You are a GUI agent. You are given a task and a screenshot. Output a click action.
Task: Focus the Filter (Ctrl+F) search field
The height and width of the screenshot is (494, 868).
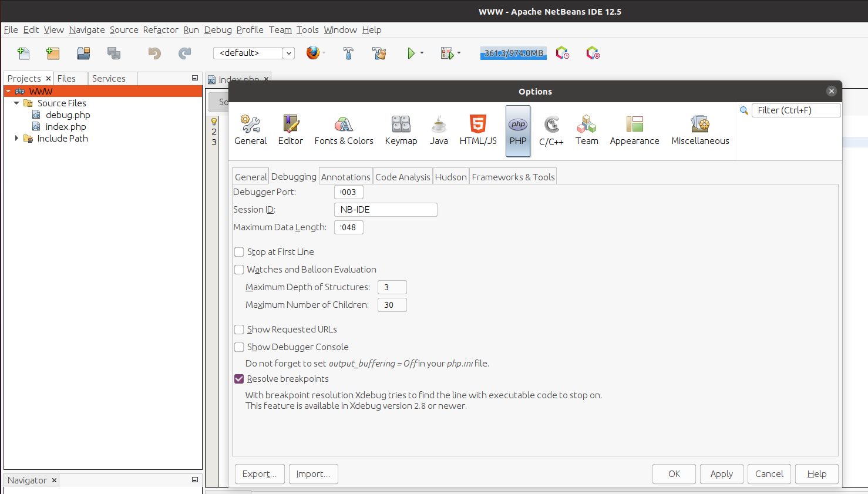[x=796, y=110]
